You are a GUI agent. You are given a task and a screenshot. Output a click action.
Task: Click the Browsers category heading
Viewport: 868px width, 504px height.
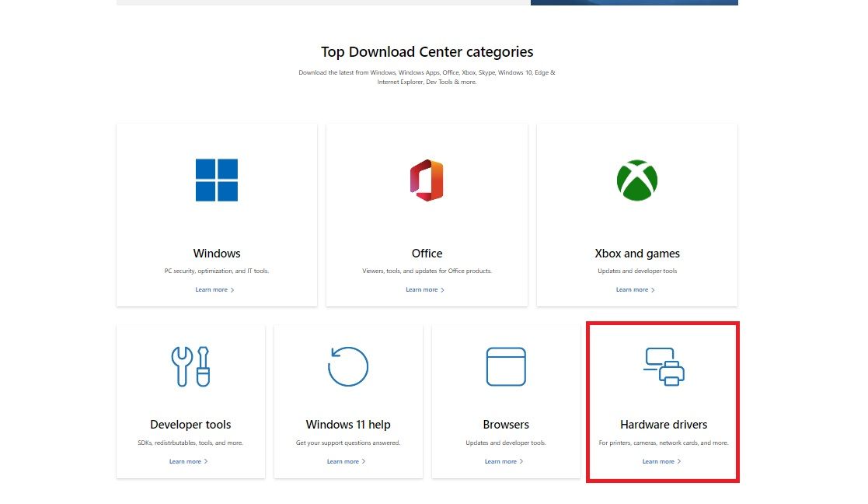point(506,425)
